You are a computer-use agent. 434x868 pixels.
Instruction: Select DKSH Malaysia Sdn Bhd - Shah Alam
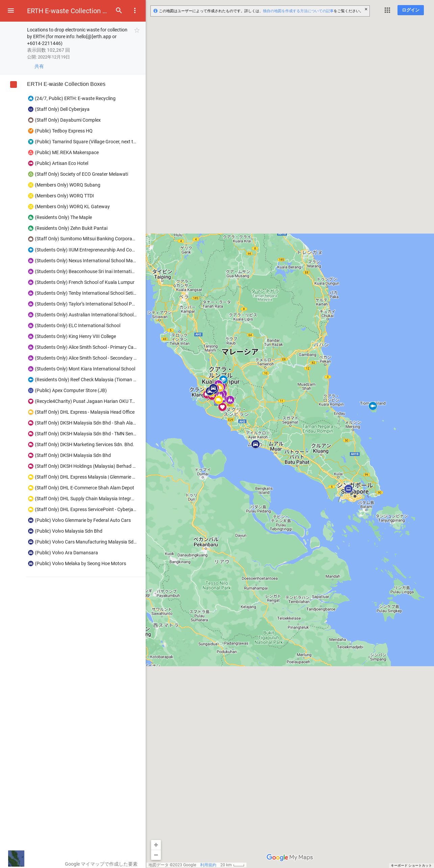coord(82,423)
